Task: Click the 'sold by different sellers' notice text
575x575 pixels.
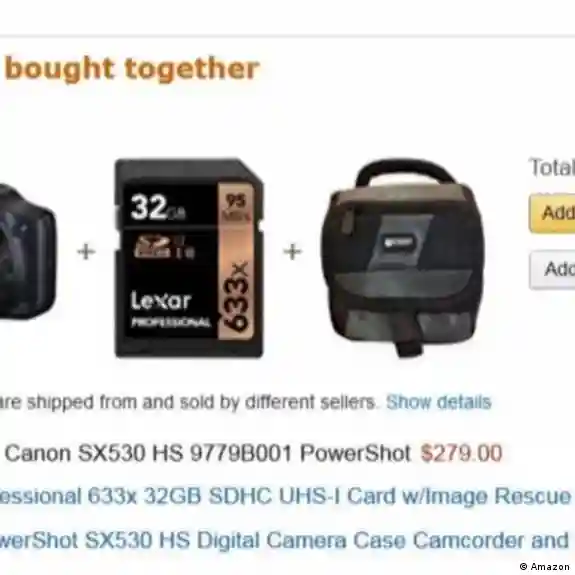Action: pyautogui.click(x=188, y=402)
